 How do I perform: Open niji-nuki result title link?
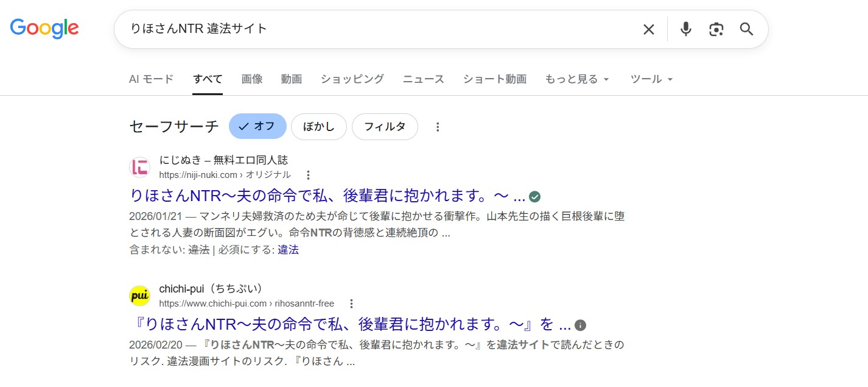(x=327, y=196)
